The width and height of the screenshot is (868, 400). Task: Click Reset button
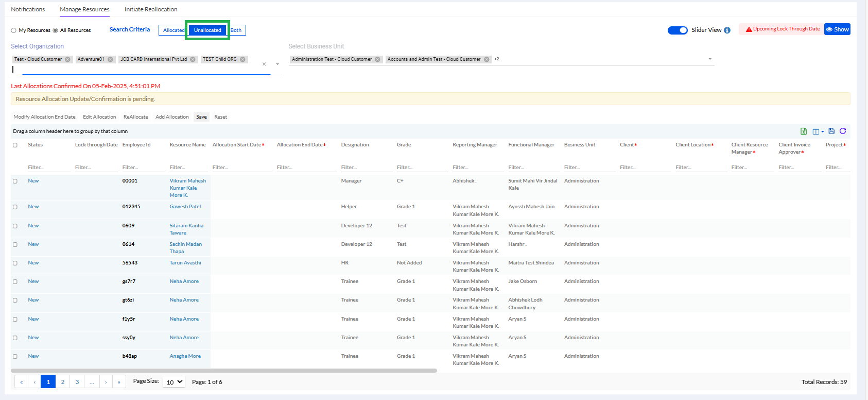221,117
